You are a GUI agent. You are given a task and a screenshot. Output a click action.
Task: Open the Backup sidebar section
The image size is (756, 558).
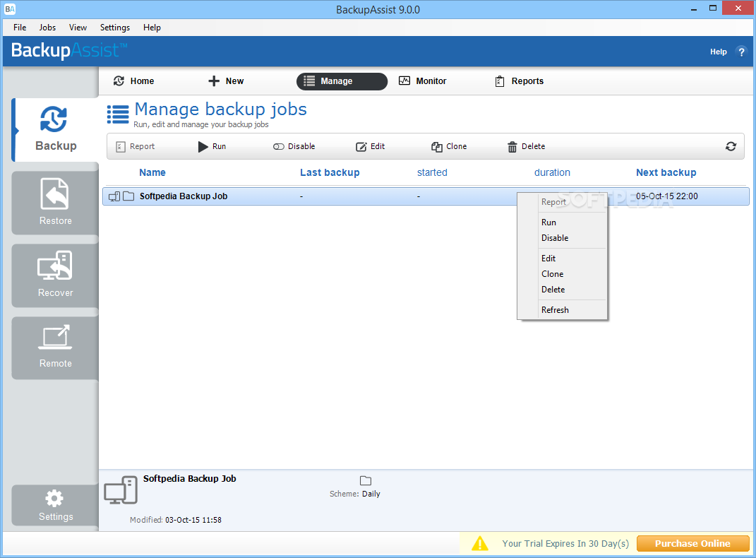(x=56, y=129)
